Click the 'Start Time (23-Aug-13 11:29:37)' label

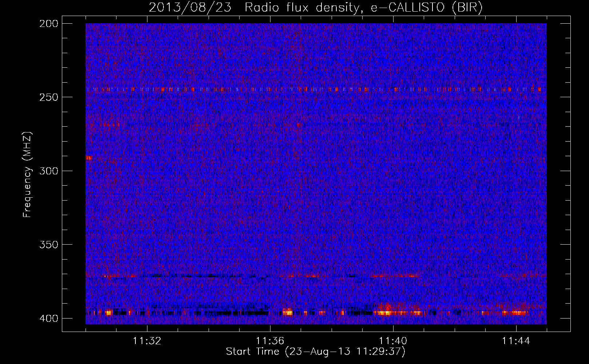coord(316,352)
